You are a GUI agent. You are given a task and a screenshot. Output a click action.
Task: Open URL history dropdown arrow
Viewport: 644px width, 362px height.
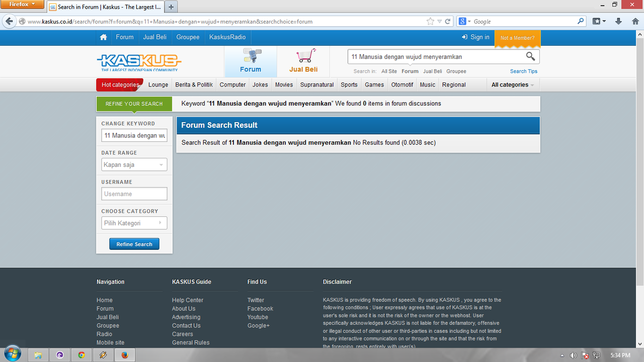pyautogui.click(x=440, y=22)
